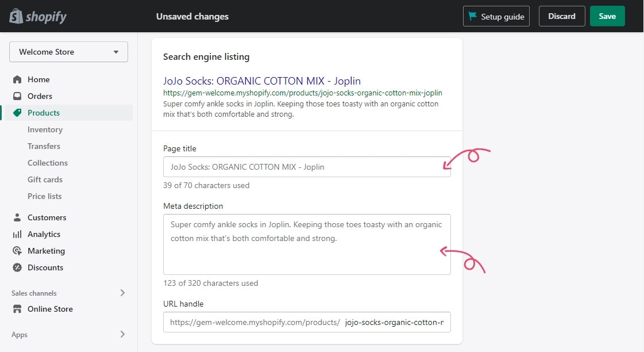
Task: Click the shopify wordmark text
Action: [46, 17]
